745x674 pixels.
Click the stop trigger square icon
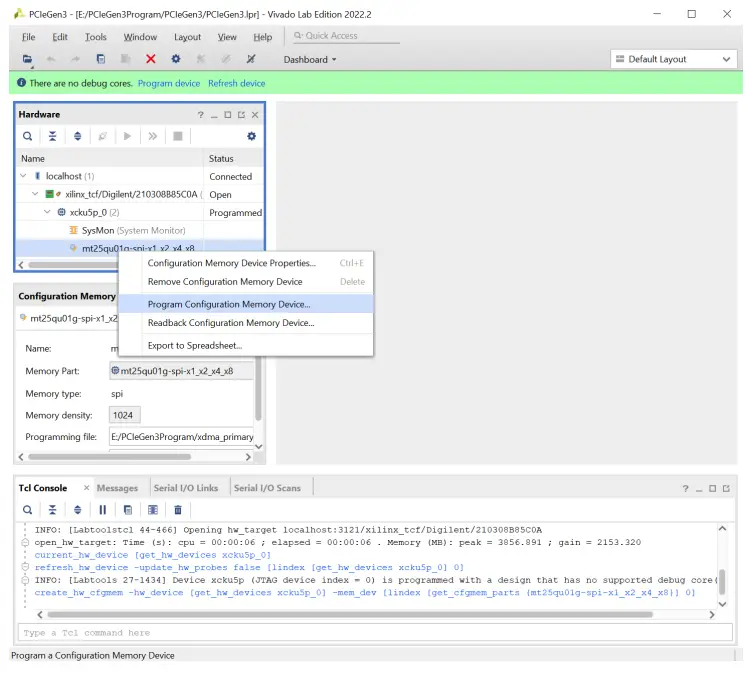(x=178, y=136)
